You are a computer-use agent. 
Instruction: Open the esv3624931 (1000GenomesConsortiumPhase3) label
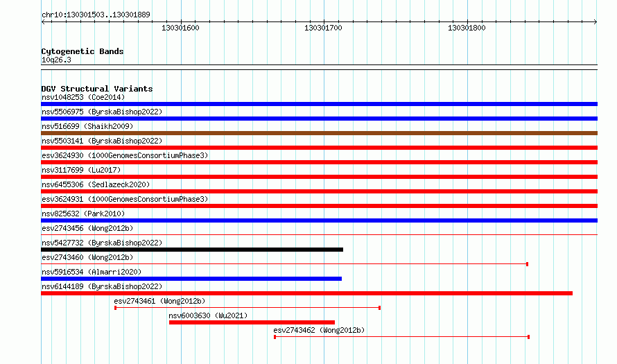[x=125, y=199]
